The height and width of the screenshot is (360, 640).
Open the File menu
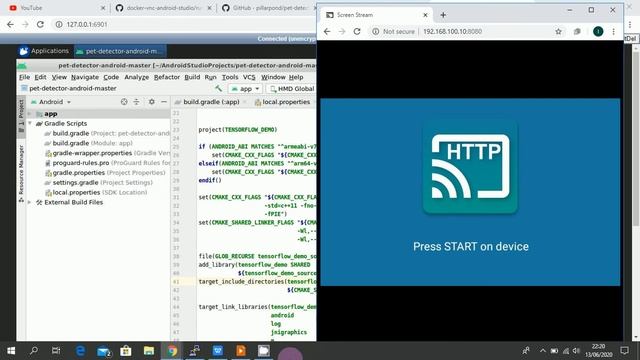(24, 77)
